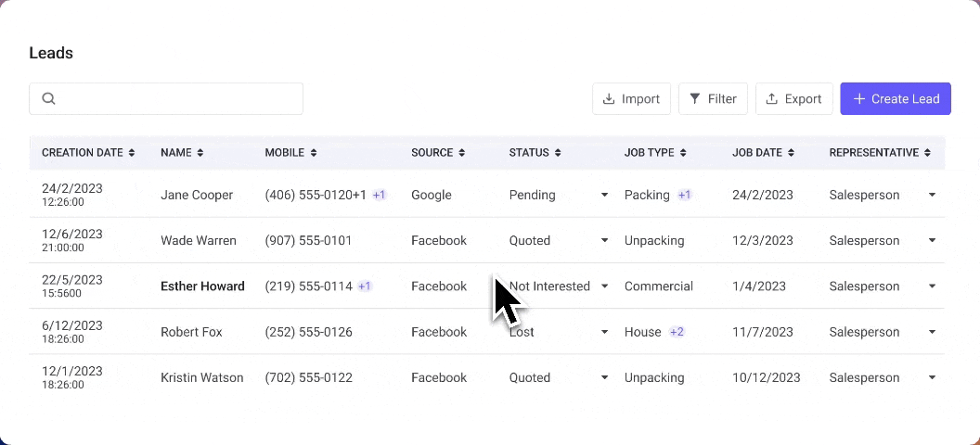The height and width of the screenshot is (445, 980).
Task: Show Jane Cooper's extra +1 mobile number
Action: (380, 196)
